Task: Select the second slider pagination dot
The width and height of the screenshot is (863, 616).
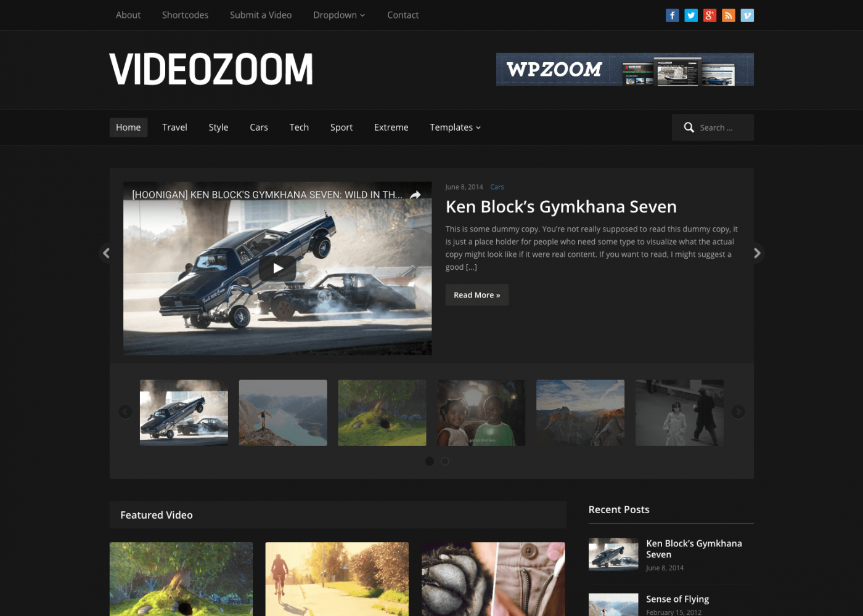Action: point(444,461)
